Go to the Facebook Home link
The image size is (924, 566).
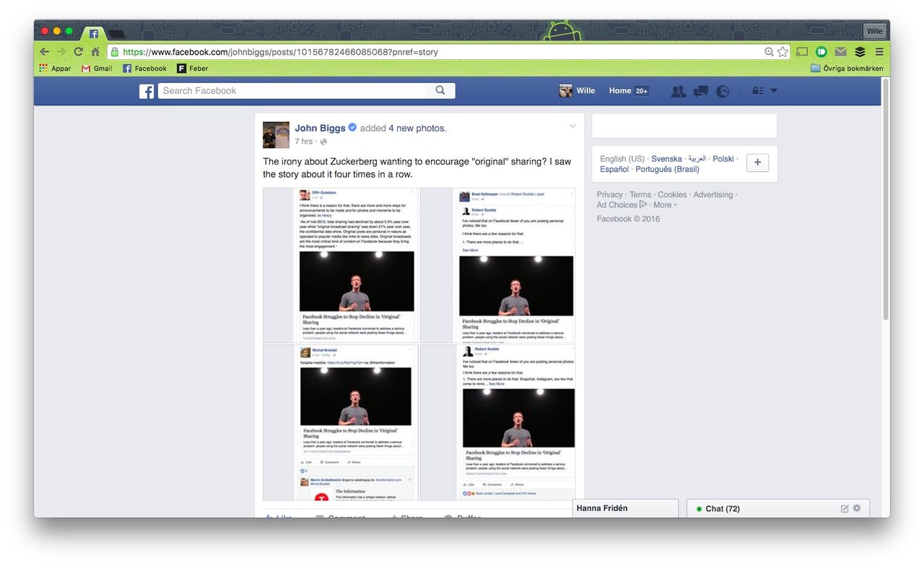(x=620, y=91)
